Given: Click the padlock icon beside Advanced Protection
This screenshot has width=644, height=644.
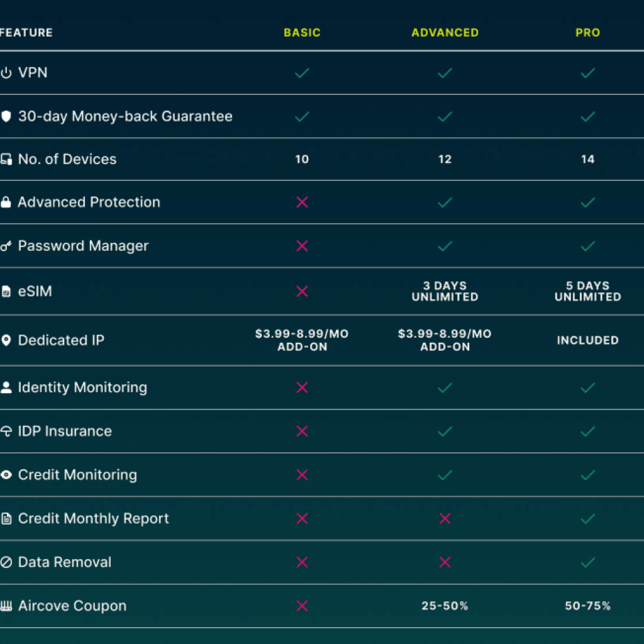Looking at the screenshot, I should tap(7, 202).
